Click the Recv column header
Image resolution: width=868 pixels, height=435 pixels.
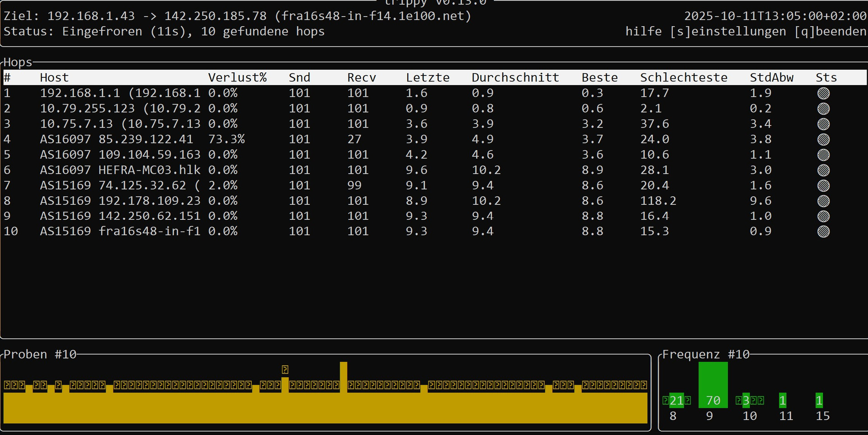pos(362,77)
